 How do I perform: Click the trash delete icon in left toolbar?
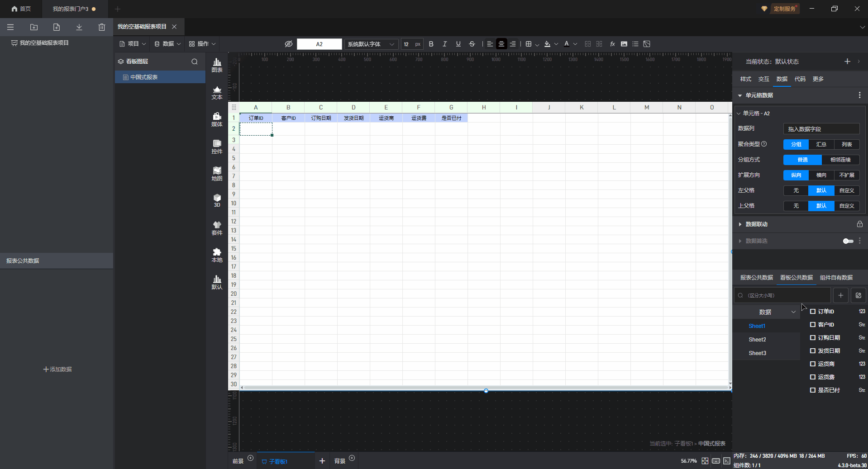point(101,27)
